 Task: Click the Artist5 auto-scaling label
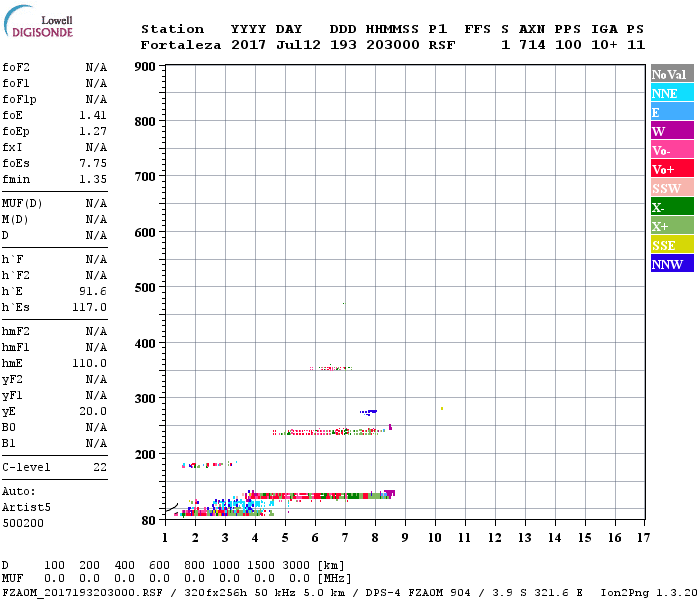[x=26, y=508]
